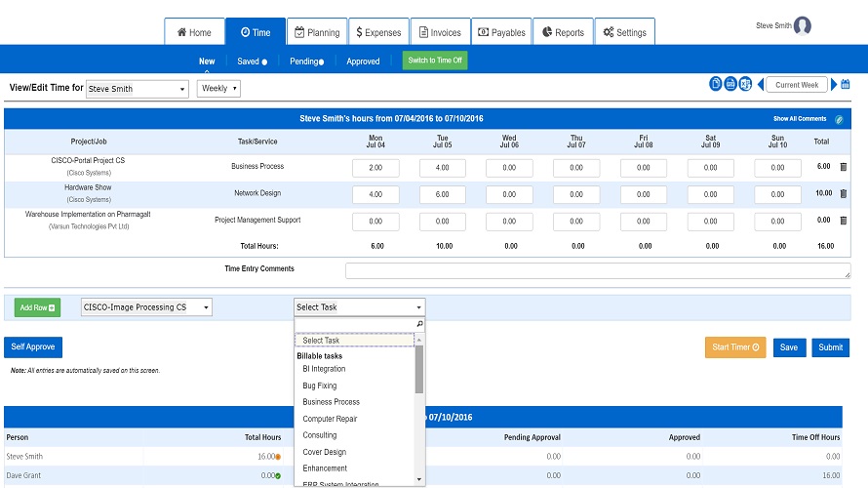Open the Weekly view dropdown
Image resolution: width=868 pixels, height=488 pixels.
[x=218, y=89]
